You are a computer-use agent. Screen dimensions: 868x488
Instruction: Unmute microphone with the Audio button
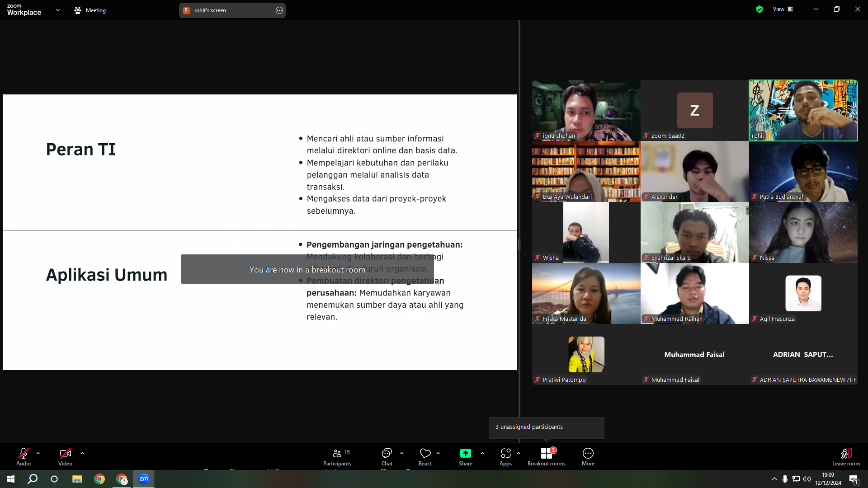point(24,456)
